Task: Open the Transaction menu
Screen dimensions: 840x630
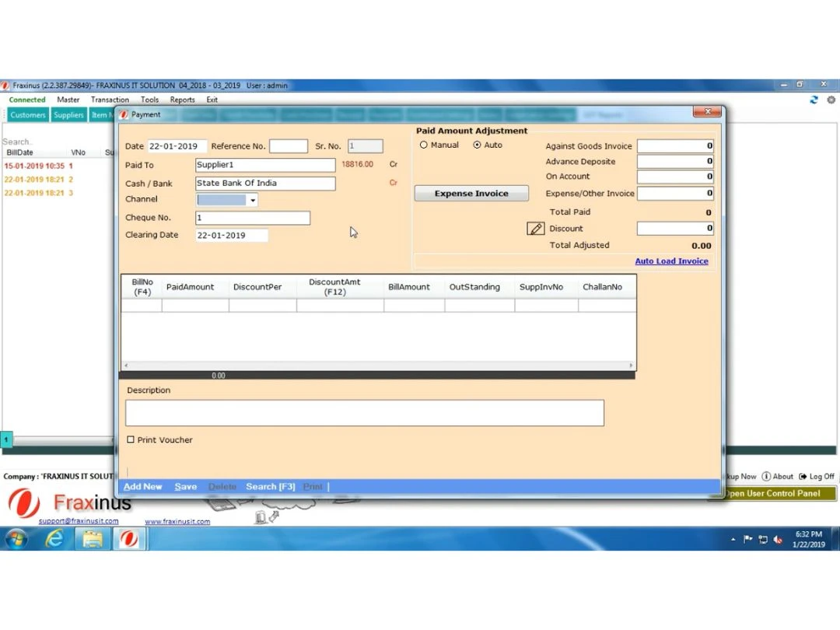Action: (110, 100)
